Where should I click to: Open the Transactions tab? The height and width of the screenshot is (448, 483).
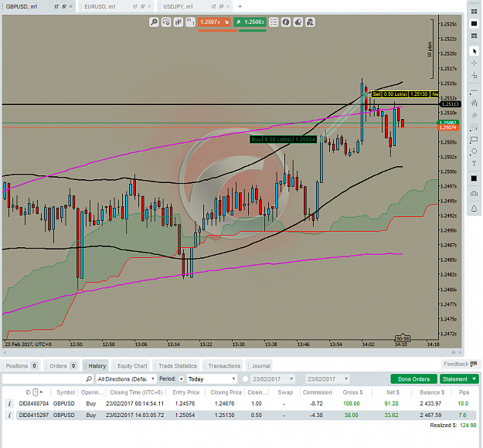tap(223, 366)
